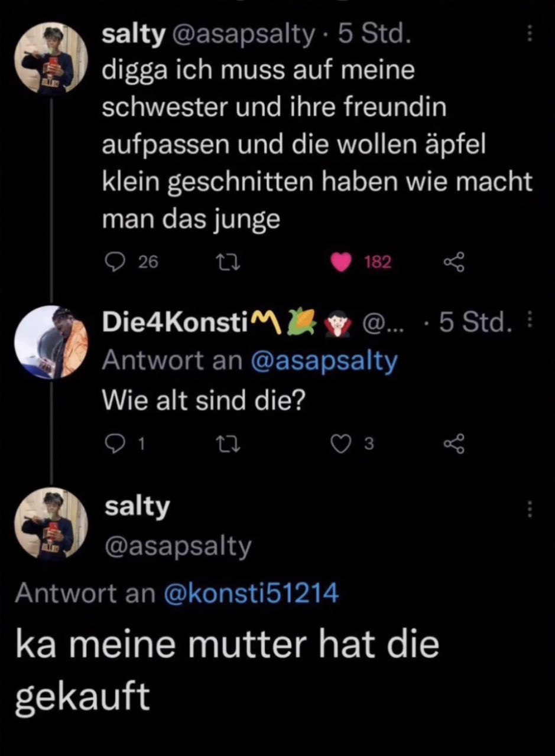
Task: Open Die4Konsti display name profile
Action: 174,322
